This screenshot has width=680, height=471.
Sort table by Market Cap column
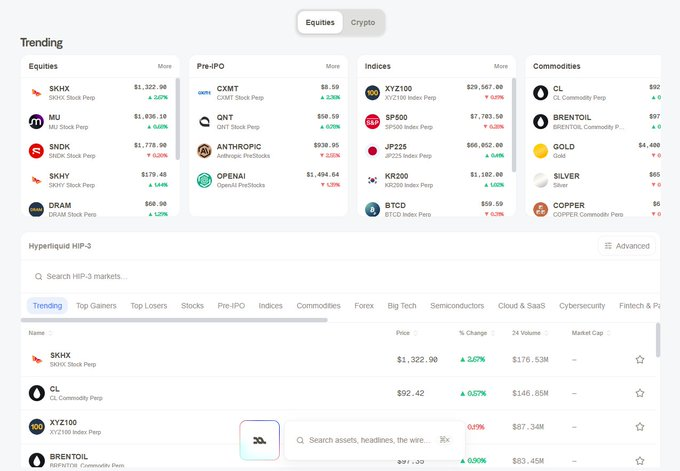coord(591,333)
